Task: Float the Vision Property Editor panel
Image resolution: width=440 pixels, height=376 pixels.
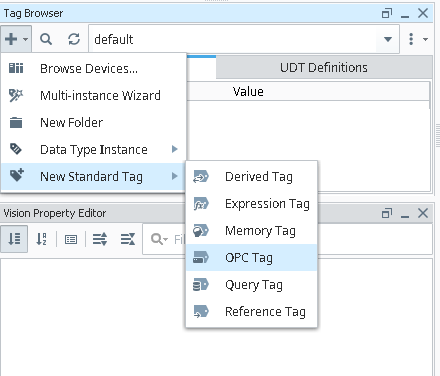Action: coord(387,213)
